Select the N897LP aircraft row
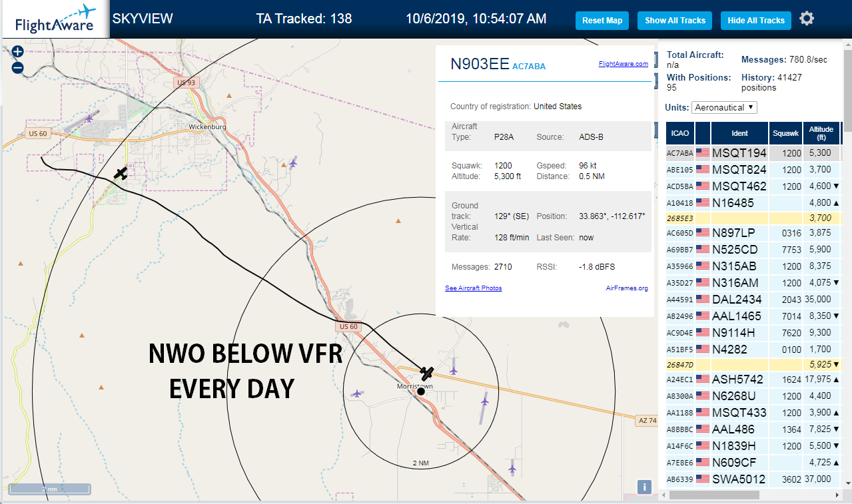852x504 pixels. (x=753, y=233)
